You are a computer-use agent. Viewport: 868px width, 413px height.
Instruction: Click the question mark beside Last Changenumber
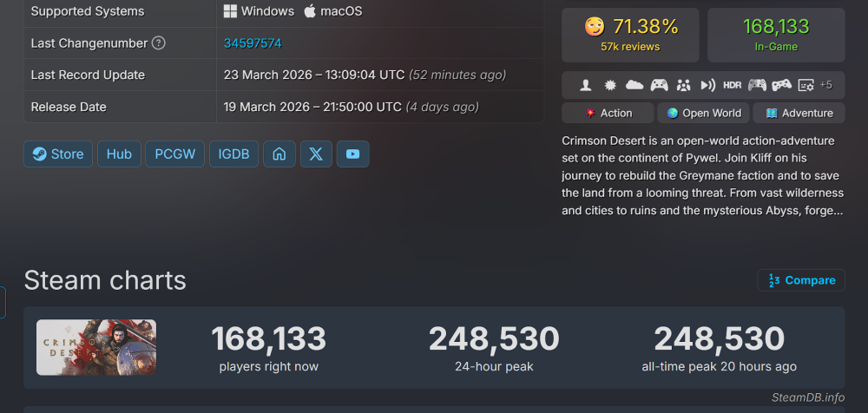click(158, 43)
